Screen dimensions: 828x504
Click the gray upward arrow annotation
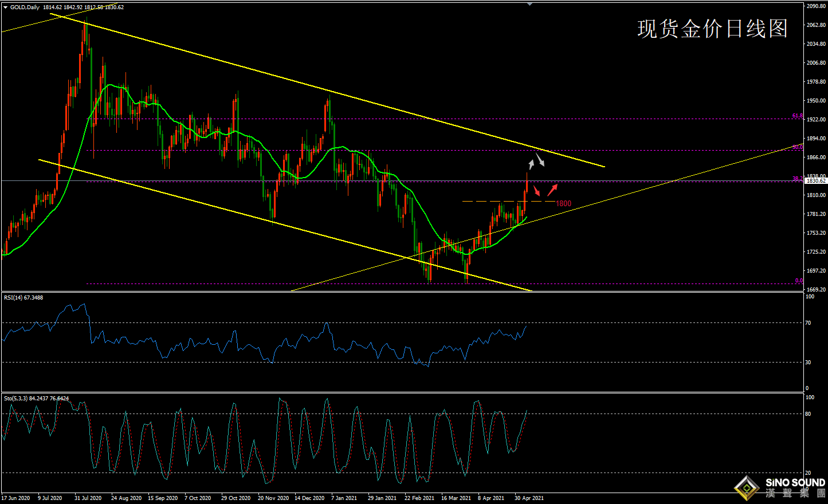(x=531, y=164)
